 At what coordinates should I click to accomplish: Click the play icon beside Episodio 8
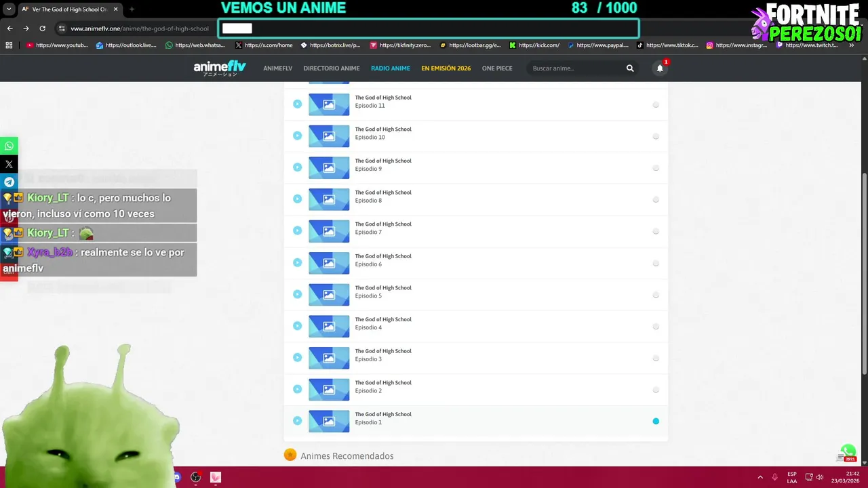click(297, 199)
